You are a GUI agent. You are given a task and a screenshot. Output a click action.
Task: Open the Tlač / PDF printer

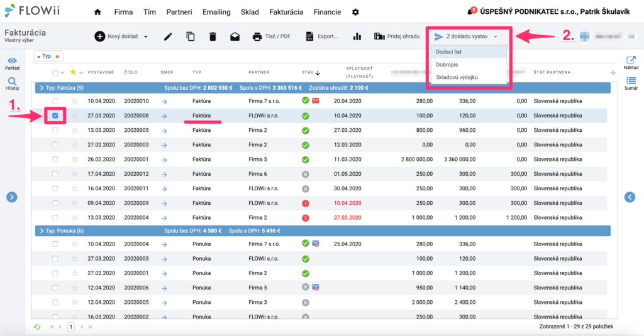pos(271,36)
